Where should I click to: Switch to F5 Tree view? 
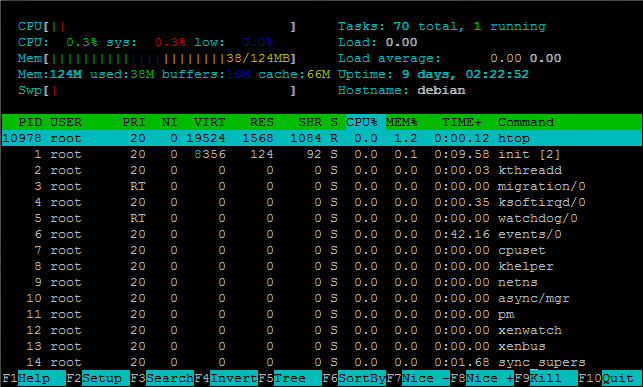click(290, 378)
